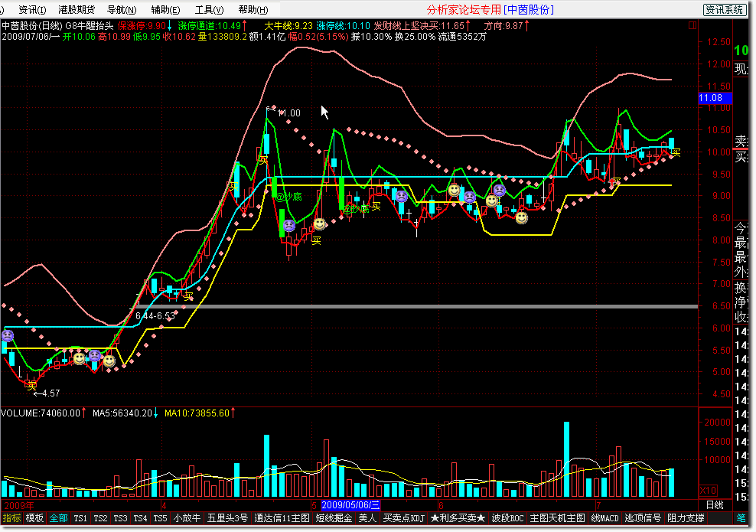This screenshot has width=756, height=532.
Task: Switch to the TS4 indicator tab
Action: (x=140, y=518)
